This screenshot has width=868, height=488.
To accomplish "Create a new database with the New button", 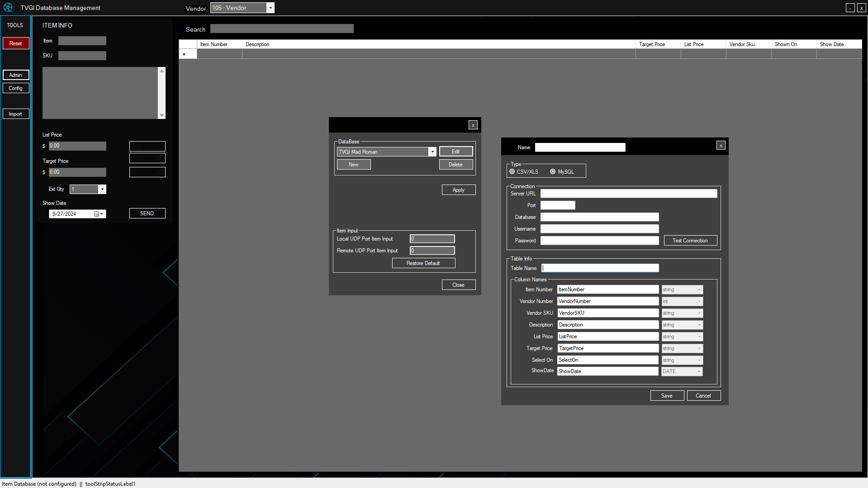I will pyautogui.click(x=353, y=164).
